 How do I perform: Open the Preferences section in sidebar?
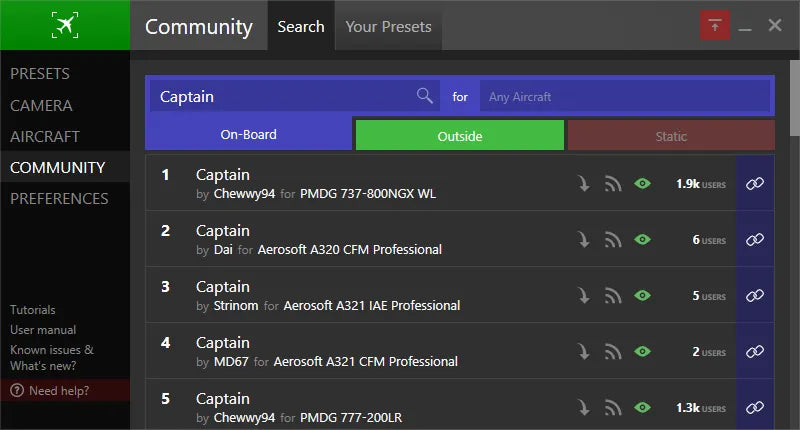point(59,198)
